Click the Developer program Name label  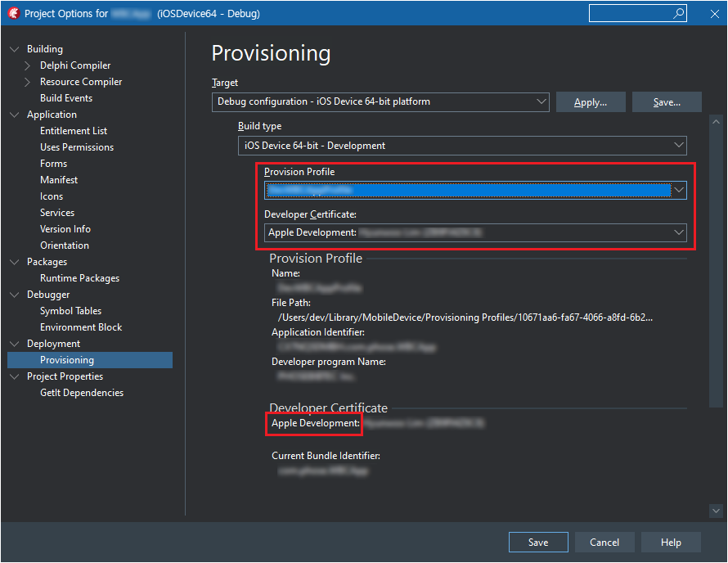(x=329, y=362)
